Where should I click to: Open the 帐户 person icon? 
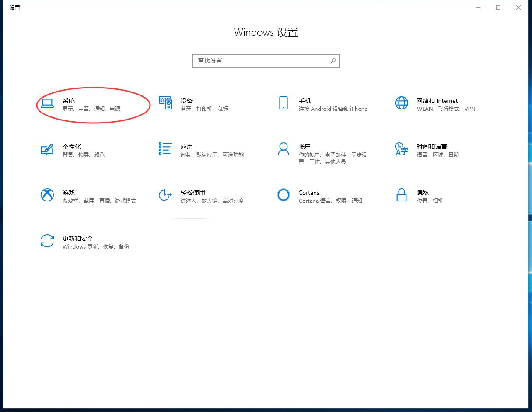pyautogui.click(x=283, y=149)
